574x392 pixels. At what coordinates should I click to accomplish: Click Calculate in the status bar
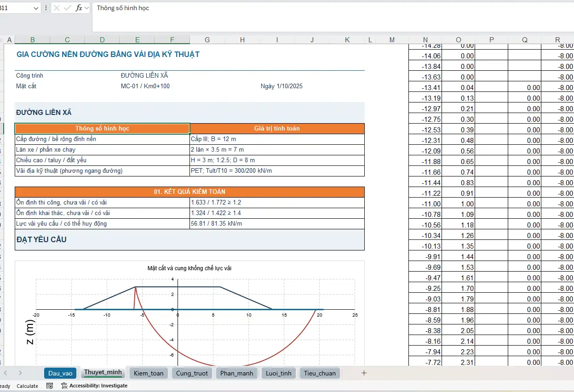(x=27, y=386)
